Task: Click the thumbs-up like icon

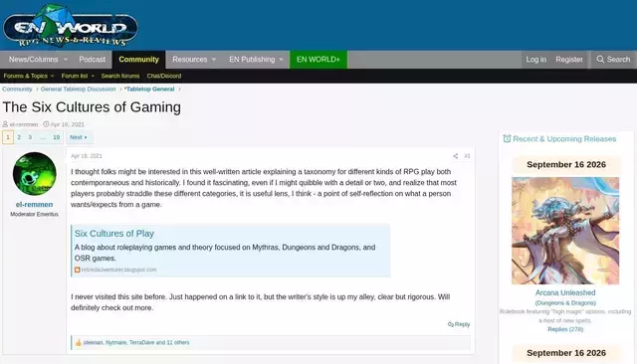Action: [x=78, y=342]
